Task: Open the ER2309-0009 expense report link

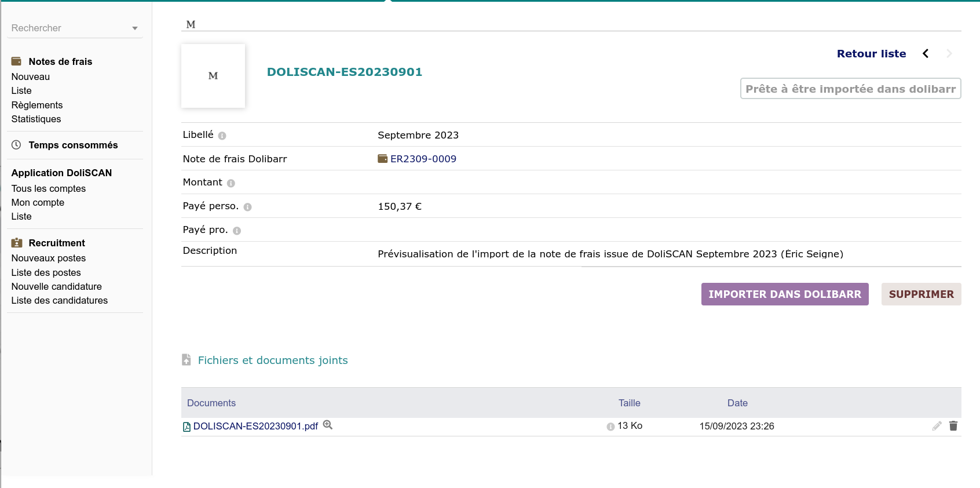Action: 423,159
